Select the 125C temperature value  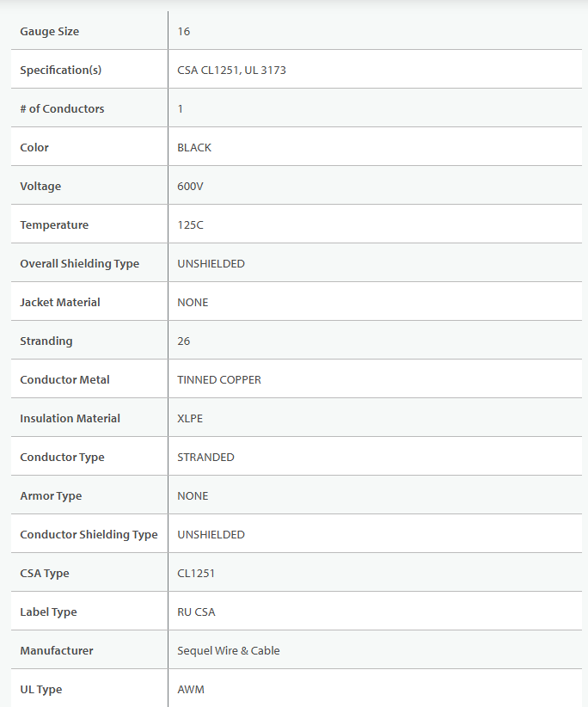pos(190,225)
